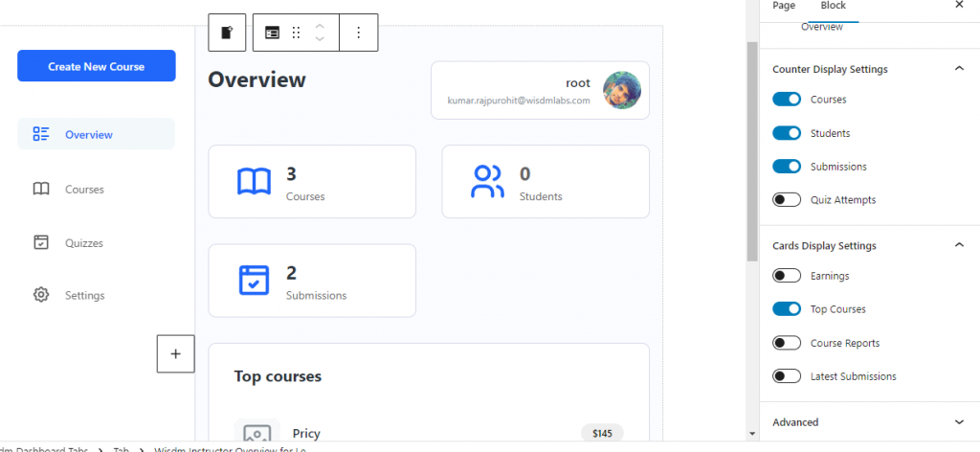Click the root user avatar image
980x452 pixels.
[622, 91]
